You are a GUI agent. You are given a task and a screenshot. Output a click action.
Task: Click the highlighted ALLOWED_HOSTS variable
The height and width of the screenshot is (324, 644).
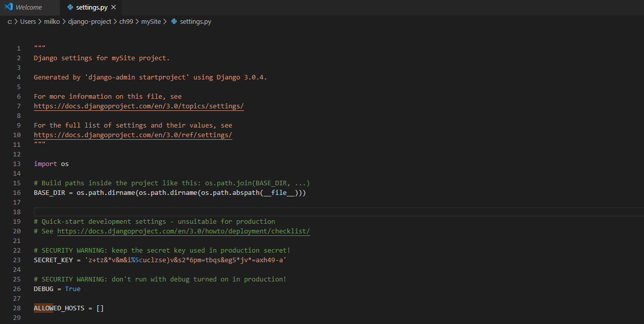(x=59, y=308)
